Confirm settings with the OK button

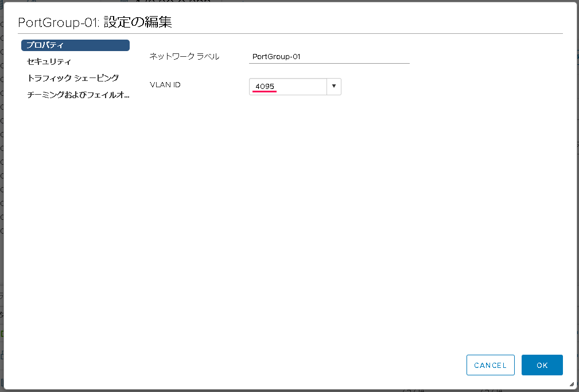pyautogui.click(x=542, y=365)
